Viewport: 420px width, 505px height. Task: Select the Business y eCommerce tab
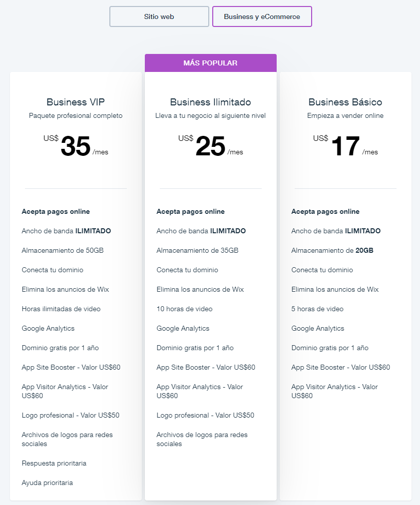click(262, 16)
